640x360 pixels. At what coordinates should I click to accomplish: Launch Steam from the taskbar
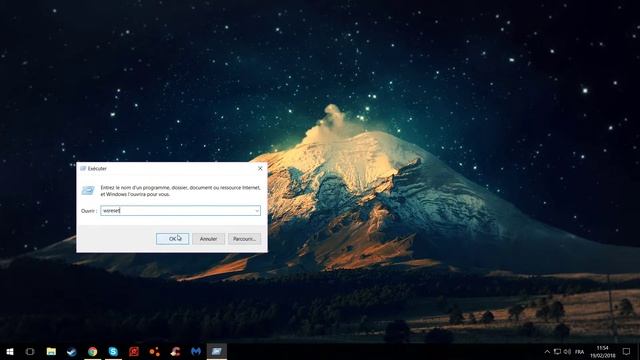coord(72,351)
